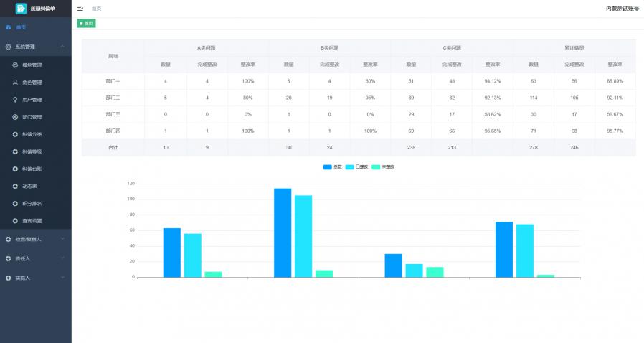This screenshot has width=644, height=343.
Task: Click the plus icon for 动态表
Action: [x=15, y=186]
